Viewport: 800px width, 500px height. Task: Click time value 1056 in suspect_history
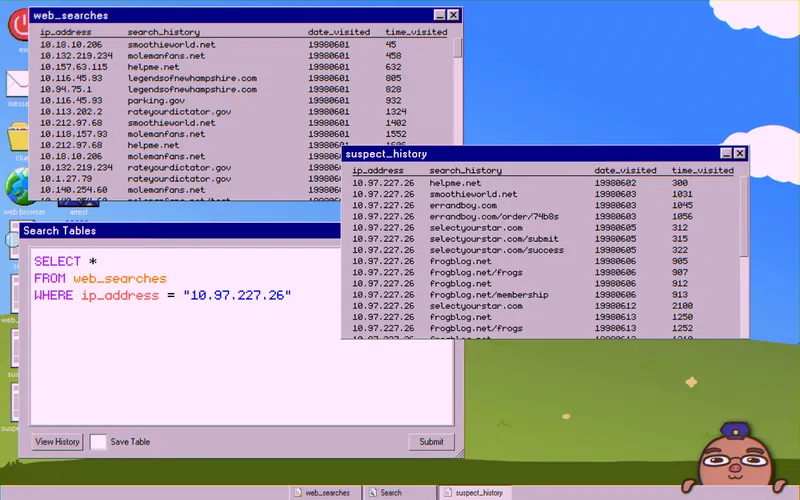682,217
